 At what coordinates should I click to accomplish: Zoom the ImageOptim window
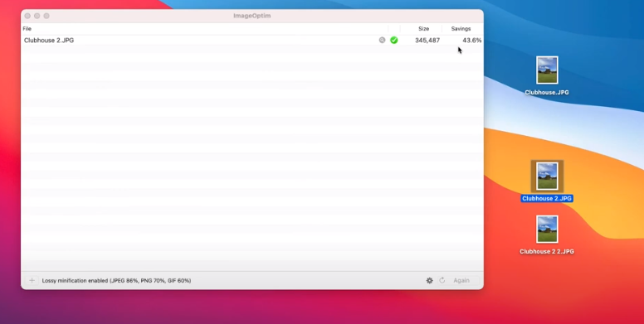pos(46,16)
